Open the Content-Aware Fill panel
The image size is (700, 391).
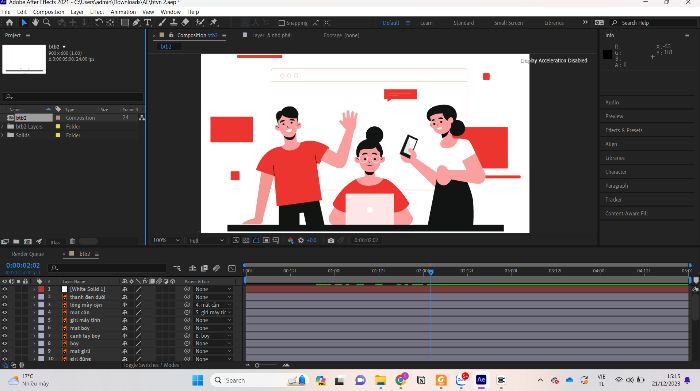point(626,213)
